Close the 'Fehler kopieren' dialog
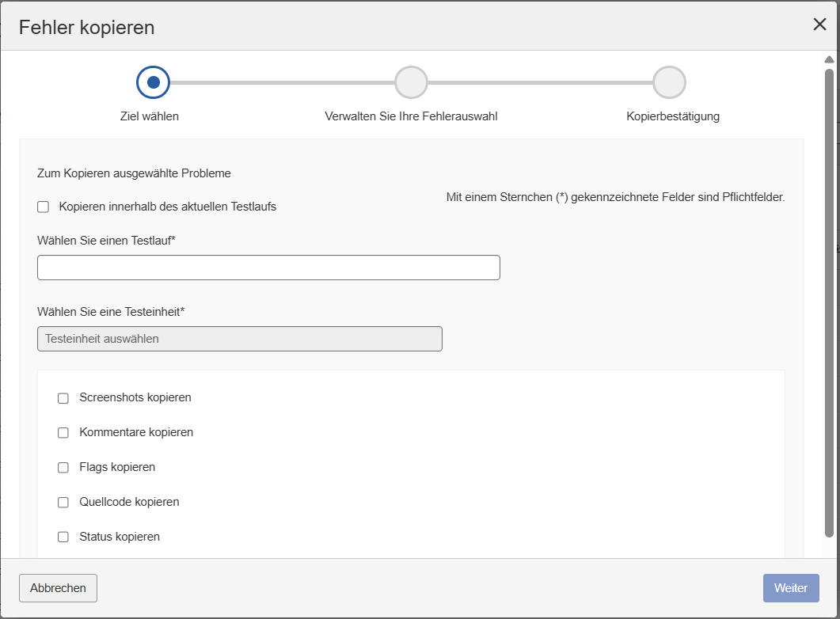 click(819, 25)
